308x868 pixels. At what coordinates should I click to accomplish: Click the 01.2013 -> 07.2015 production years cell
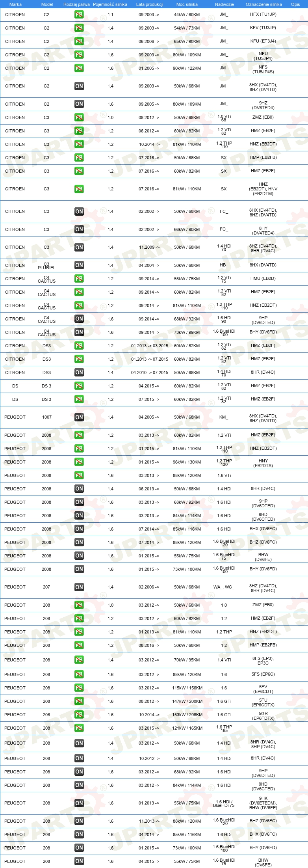150,359
